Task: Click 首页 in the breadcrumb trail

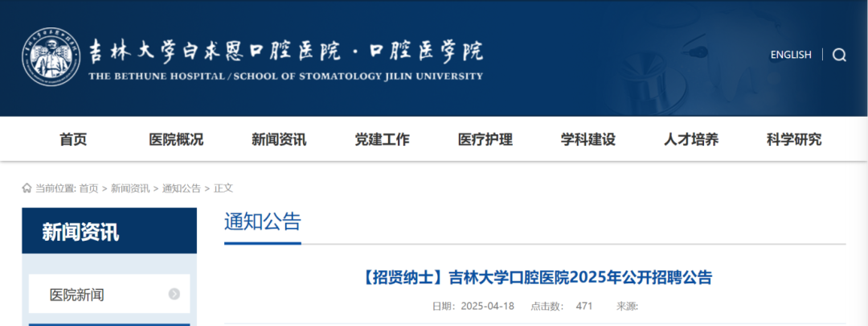Action: (x=88, y=188)
